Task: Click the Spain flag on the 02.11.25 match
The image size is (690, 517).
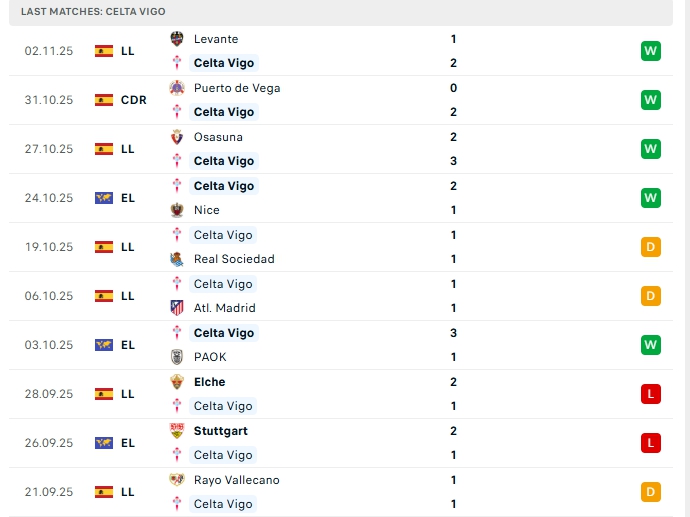Action: pyautogui.click(x=104, y=51)
